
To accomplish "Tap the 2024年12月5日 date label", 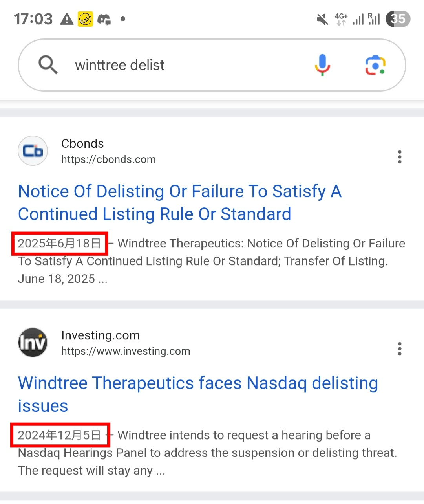I will click(59, 435).
